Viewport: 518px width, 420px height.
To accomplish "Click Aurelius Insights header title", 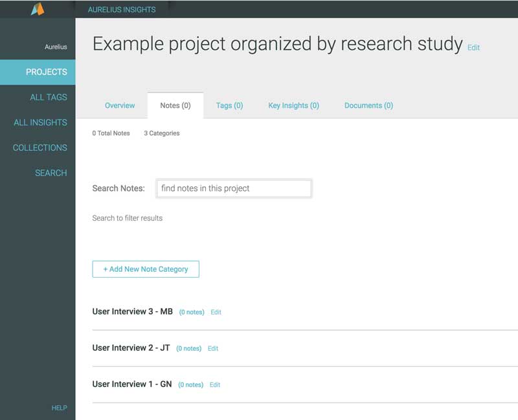I will [122, 10].
